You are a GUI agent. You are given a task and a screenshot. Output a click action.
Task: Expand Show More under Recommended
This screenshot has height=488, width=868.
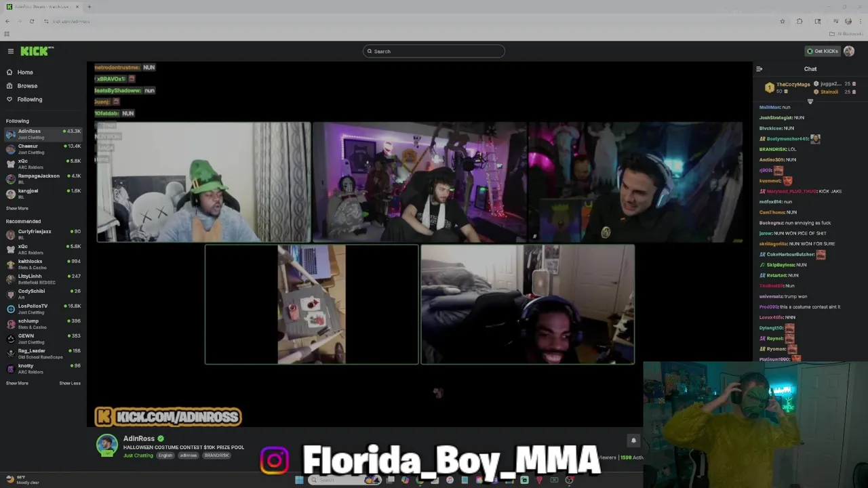[17, 384]
